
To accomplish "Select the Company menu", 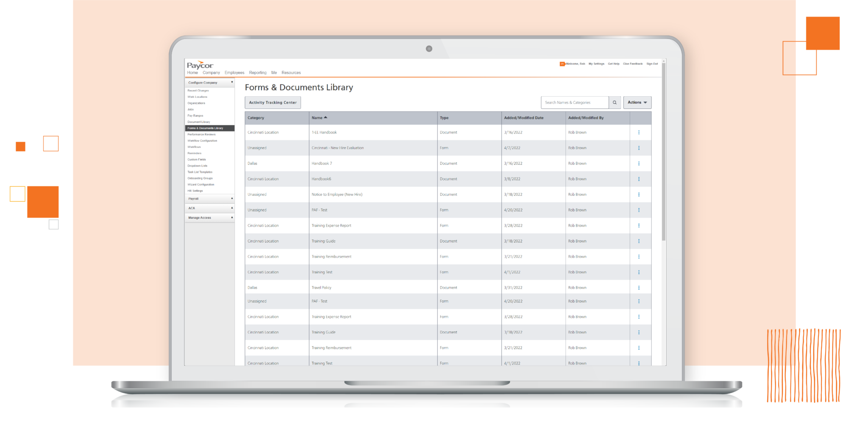I will [x=211, y=72].
